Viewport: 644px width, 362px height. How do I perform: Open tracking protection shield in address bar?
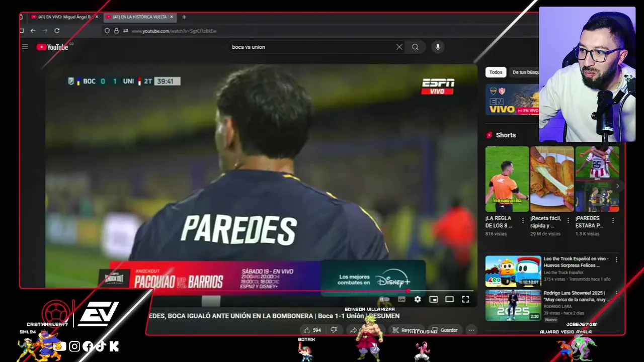[107, 31]
